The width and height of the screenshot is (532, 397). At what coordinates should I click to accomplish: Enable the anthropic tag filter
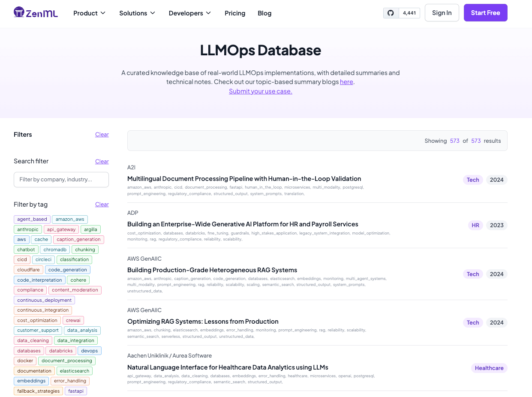pyautogui.click(x=28, y=229)
